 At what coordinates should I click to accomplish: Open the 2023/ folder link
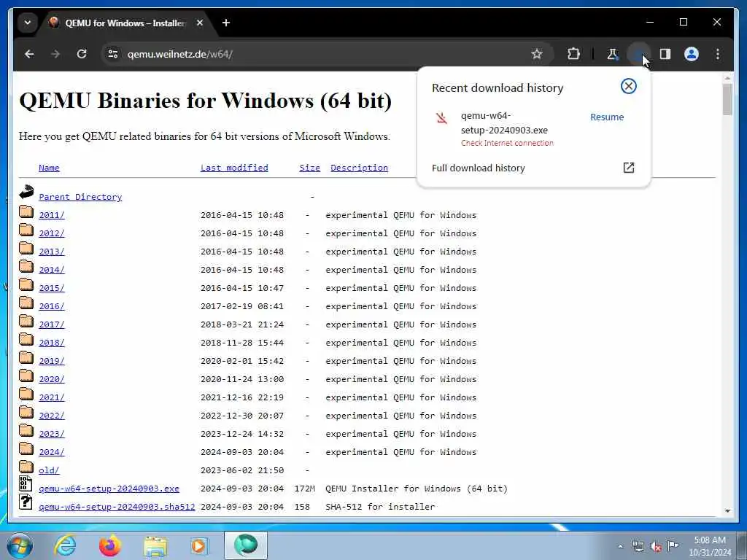(x=52, y=434)
